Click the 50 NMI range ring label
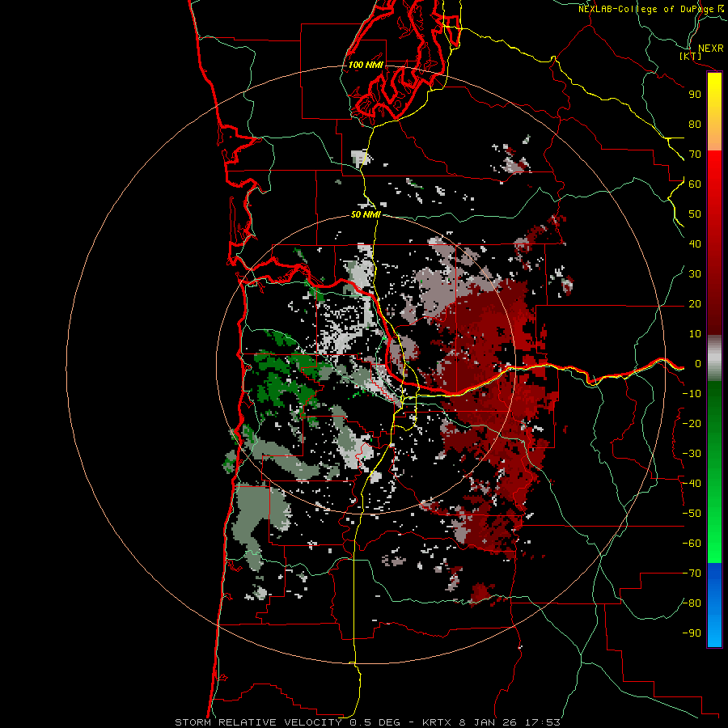The height and width of the screenshot is (728, 728). [x=366, y=214]
